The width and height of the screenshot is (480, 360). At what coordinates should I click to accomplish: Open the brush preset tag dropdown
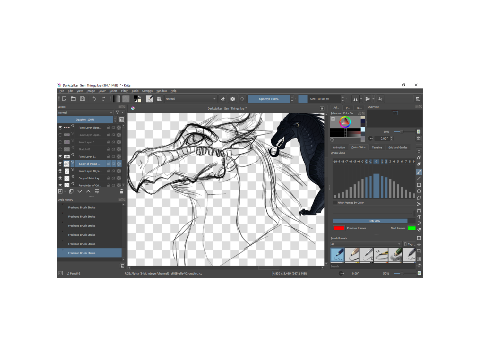pyautogui.click(x=366, y=244)
